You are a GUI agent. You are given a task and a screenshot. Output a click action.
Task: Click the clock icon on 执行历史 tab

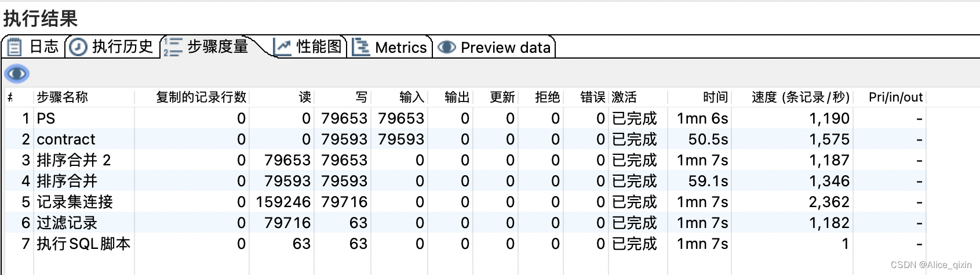78,47
